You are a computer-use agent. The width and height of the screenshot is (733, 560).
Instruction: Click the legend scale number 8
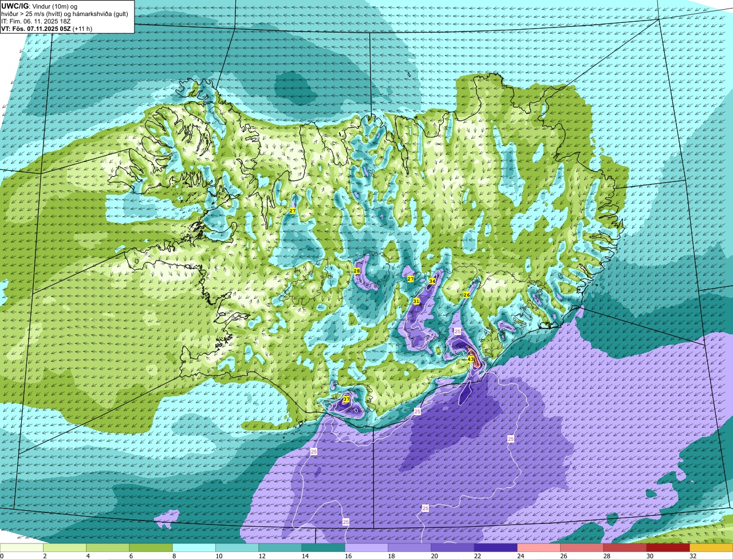(x=173, y=556)
